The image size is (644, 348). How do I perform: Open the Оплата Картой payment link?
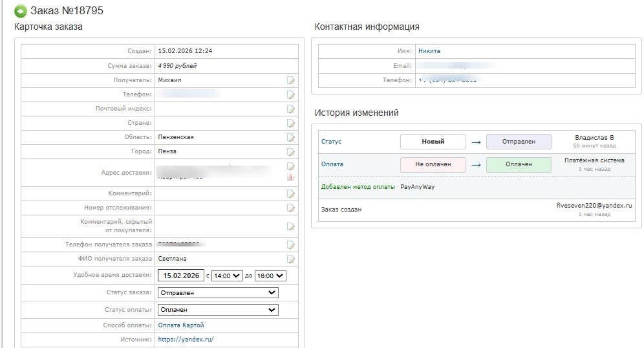181,325
